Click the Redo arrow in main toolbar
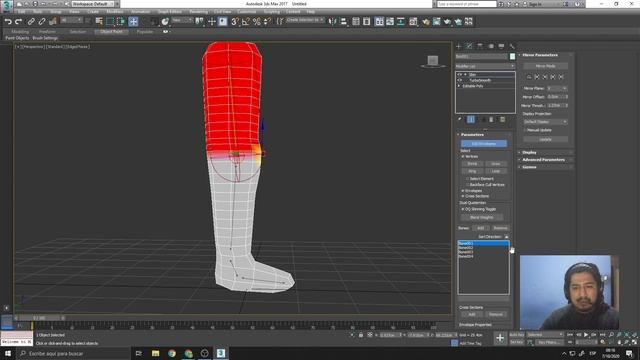The height and width of the screenshot is (360, 640). pos(18,21)
